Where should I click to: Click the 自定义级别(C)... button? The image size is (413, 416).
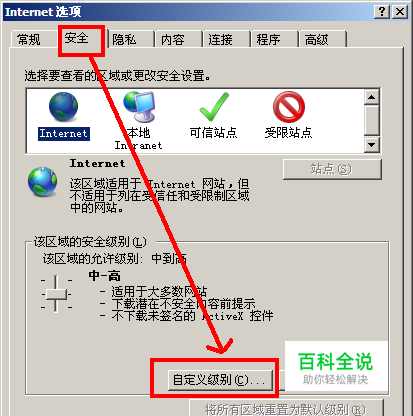220,380
